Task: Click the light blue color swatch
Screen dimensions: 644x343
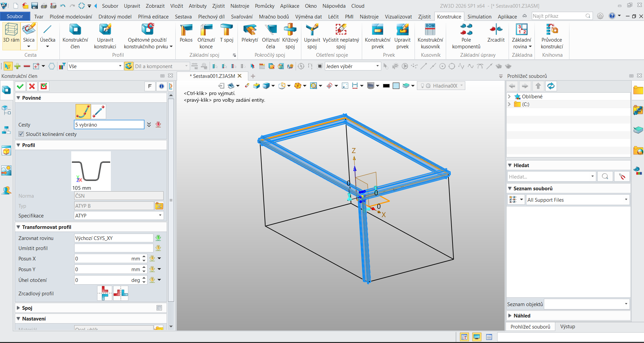Action: click(x=396, y=86)
